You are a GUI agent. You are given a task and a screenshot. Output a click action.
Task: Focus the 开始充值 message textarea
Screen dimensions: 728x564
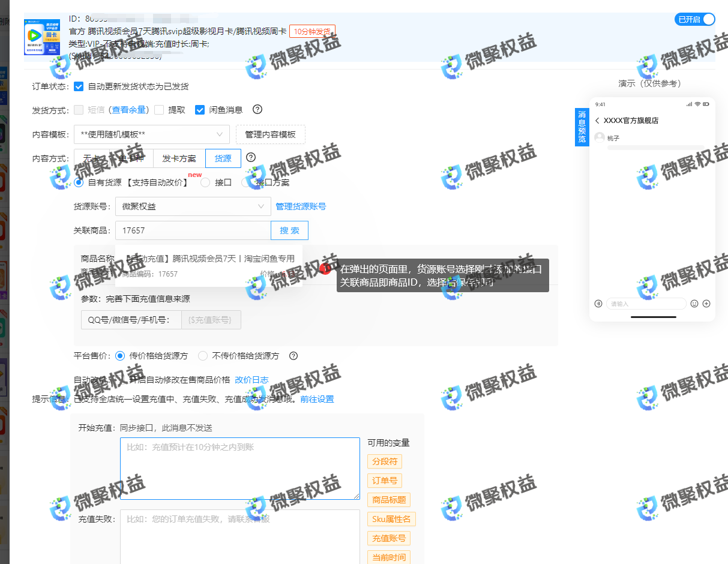click(x=240, y=469)
